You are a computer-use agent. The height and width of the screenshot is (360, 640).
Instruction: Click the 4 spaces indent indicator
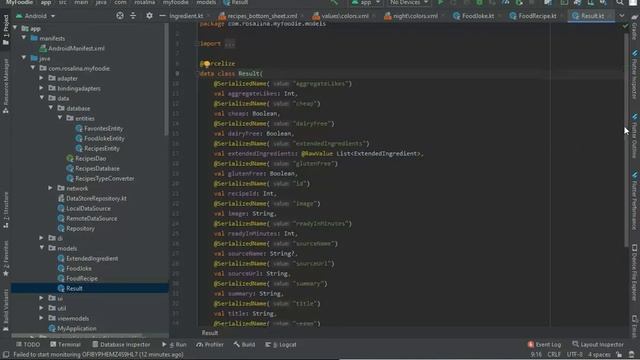[x=599, y=354]
